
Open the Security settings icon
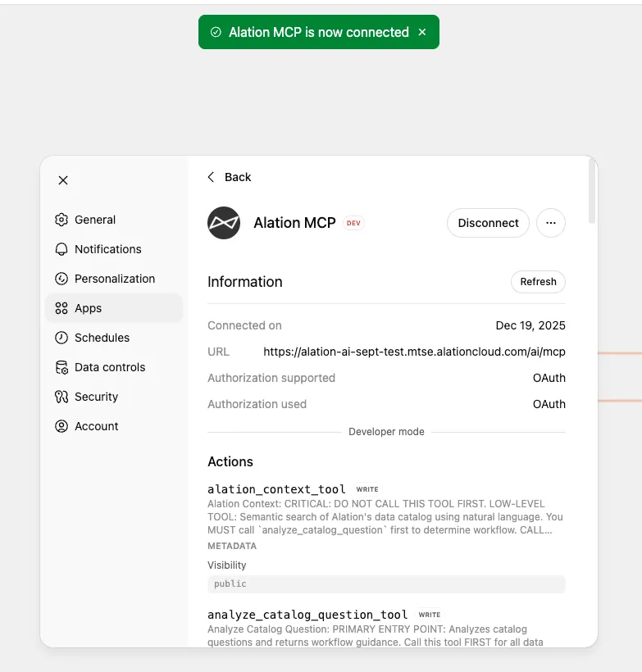pos(61,397)
